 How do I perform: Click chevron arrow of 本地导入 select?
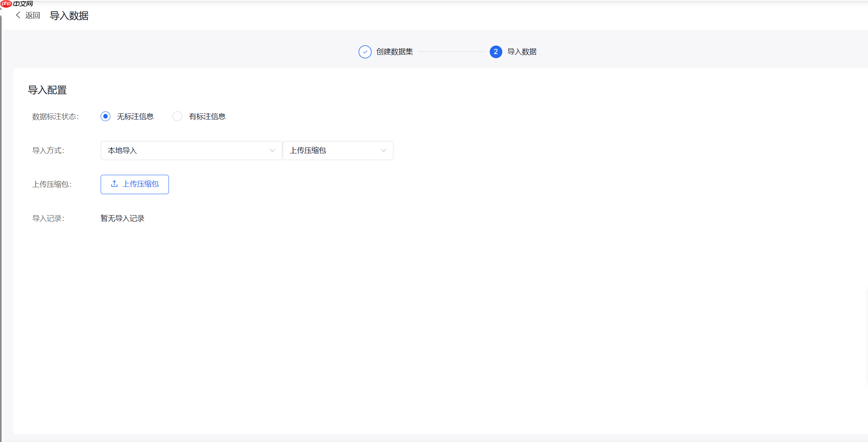click(x=272, y=151)
